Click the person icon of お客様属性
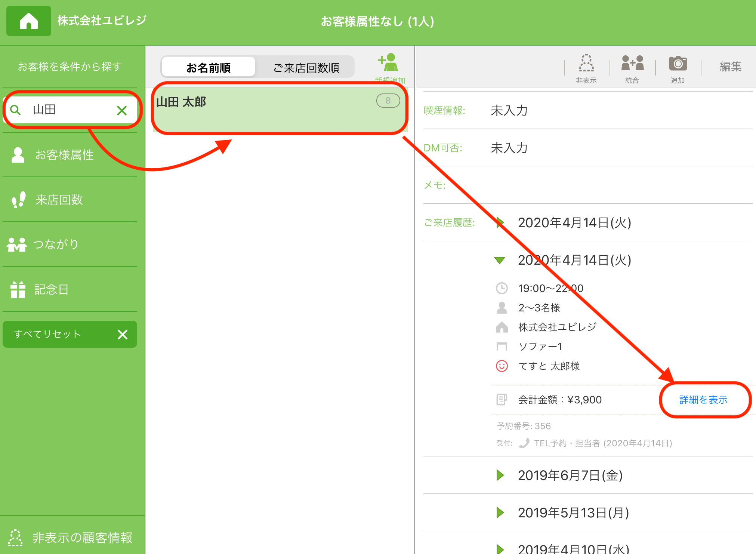Viewport: 756px width, 554px height. pos(18,155)
